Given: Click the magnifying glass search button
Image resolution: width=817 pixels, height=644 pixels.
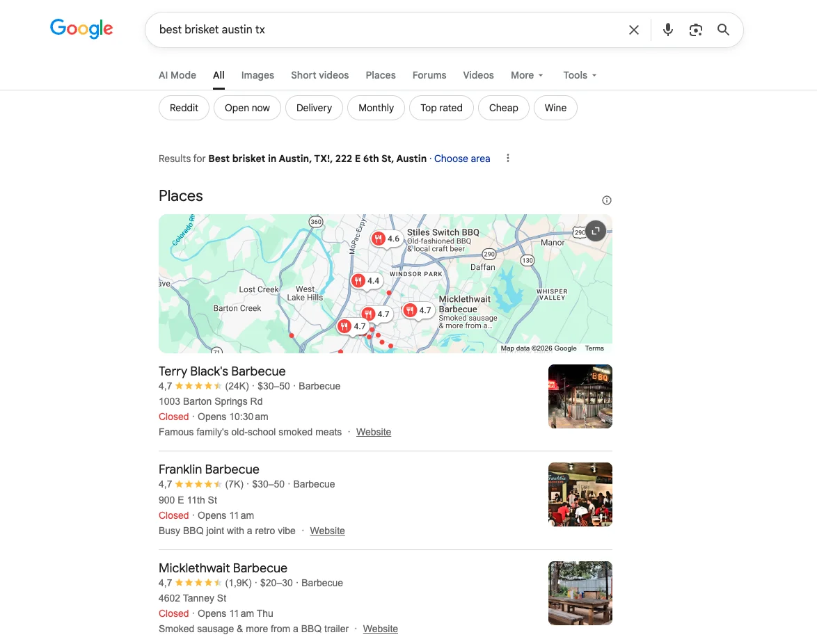Looking at the screenshot, I should pyautogui.click(x=723, y=30).
